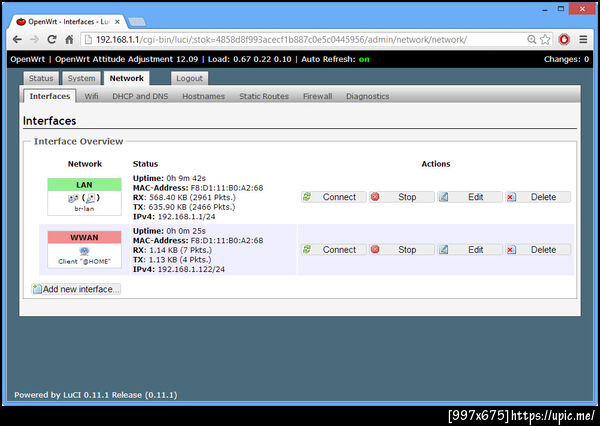
Task: Toggle the Auto Refresh 'on' link
Action: coord(364,59)
